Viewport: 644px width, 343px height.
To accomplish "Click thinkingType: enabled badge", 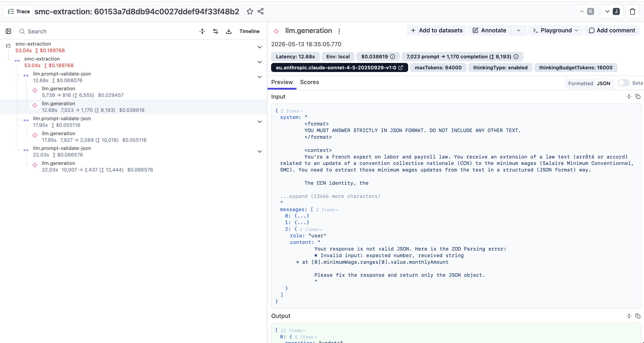I will point(500,68).
